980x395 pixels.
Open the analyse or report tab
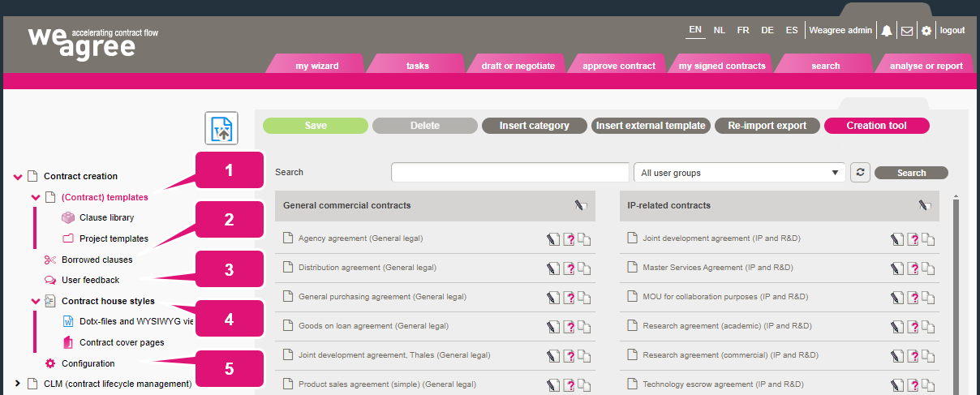[x=926, y=66]
